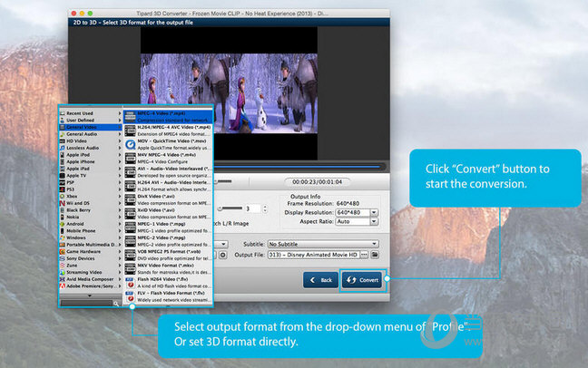The height and width of the screenshot is (368, 588).
Task: Click the Output File path field
Action: [313, 255]
